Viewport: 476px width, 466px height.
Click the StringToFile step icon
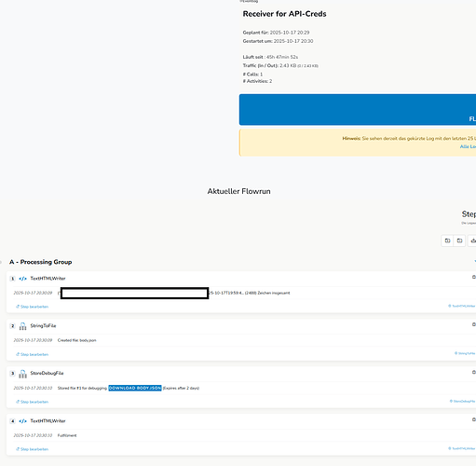pos(22,326)
